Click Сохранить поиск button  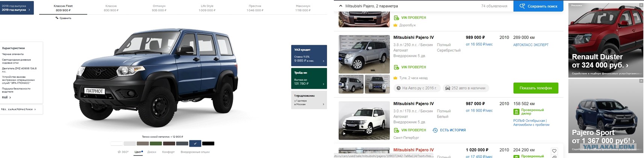538,6
